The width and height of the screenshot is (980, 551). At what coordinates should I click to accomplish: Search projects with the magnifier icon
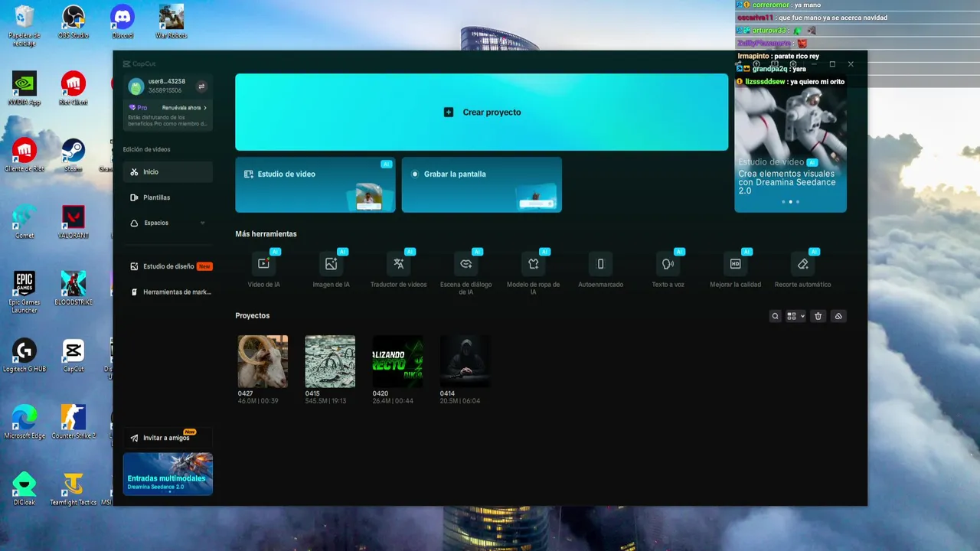[776, 316]
